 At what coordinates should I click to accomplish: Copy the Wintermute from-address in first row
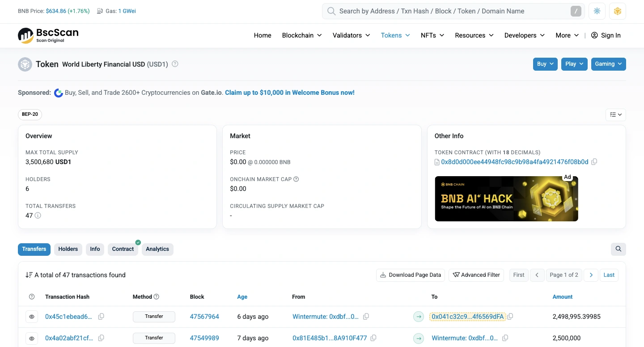pyautogui.click(x=366, y=317)
